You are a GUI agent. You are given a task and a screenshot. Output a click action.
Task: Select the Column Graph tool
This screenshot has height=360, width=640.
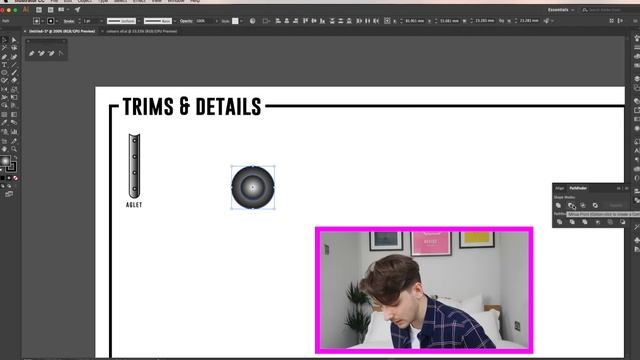[x=14, y=132]
